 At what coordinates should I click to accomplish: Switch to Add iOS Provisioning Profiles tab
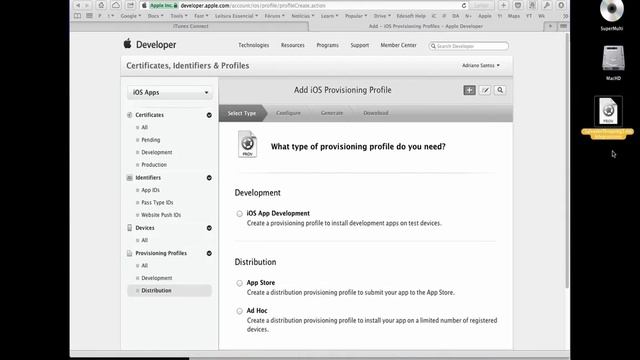(426, 26)
